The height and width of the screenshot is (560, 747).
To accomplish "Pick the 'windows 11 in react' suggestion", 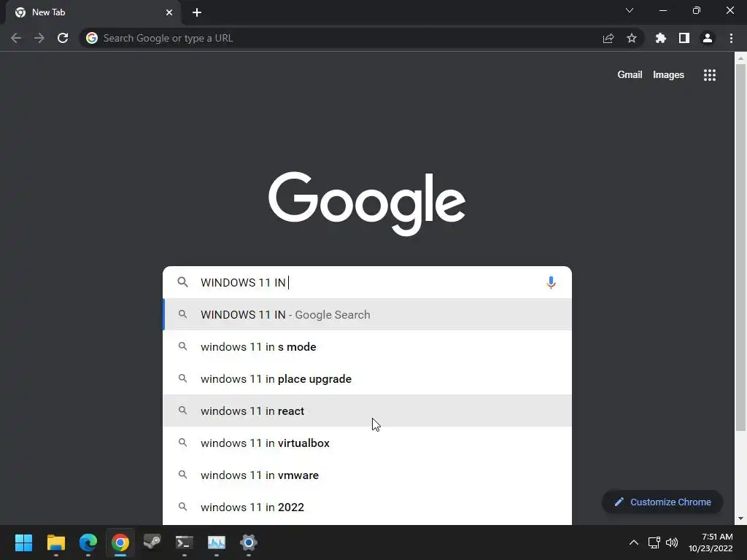I will [x=368, y=411].
